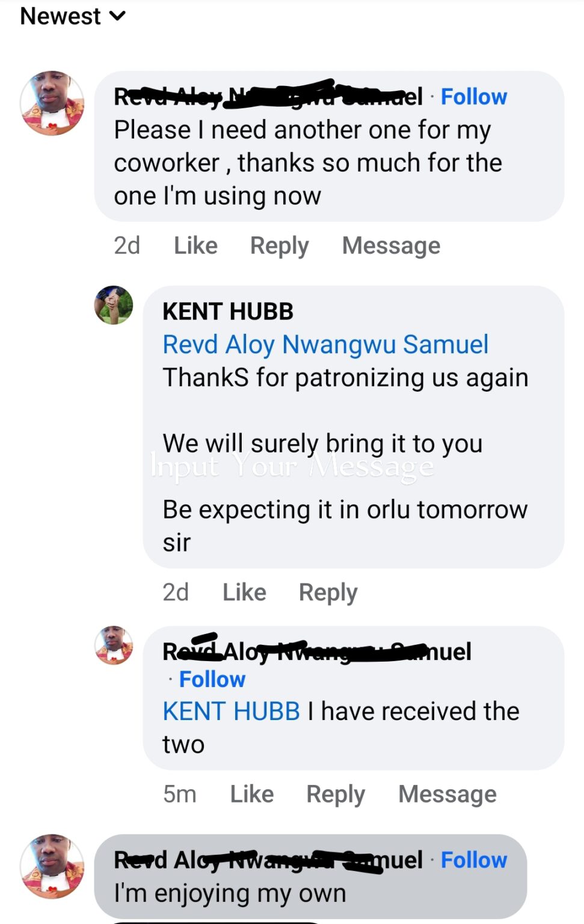Like KENT HUBB's reply

click(244, 592)
